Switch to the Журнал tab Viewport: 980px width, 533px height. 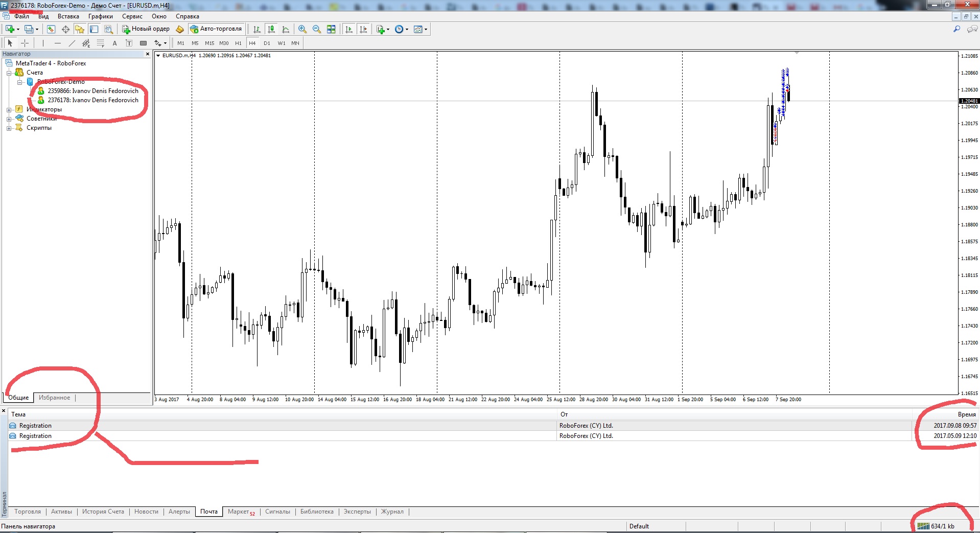click(x=392, y=512)
